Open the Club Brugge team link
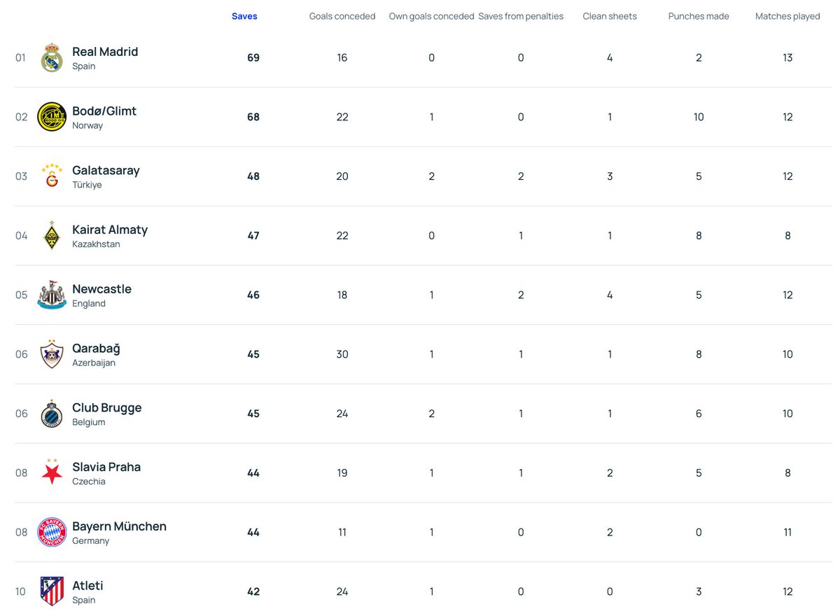 coord(106,407)
